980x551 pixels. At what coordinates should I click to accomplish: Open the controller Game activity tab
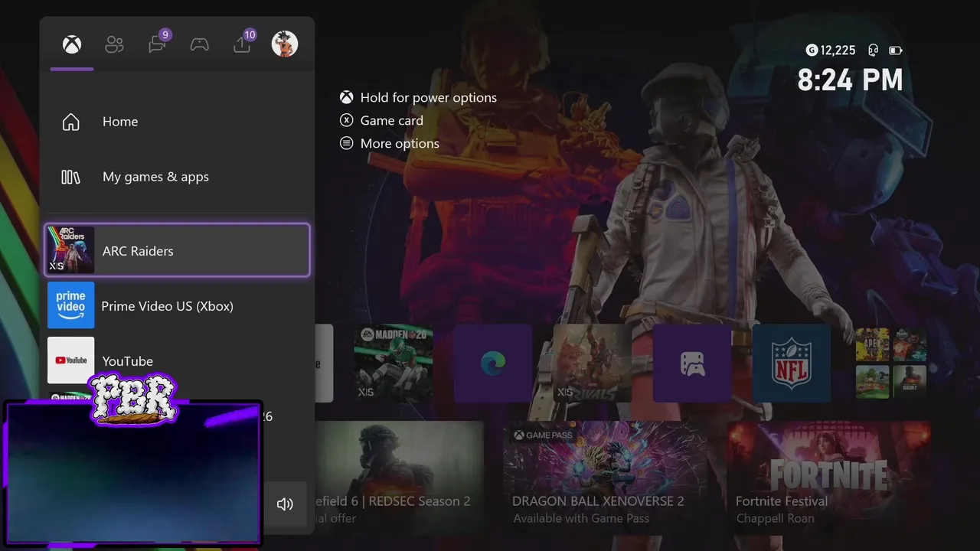point(199,44)
